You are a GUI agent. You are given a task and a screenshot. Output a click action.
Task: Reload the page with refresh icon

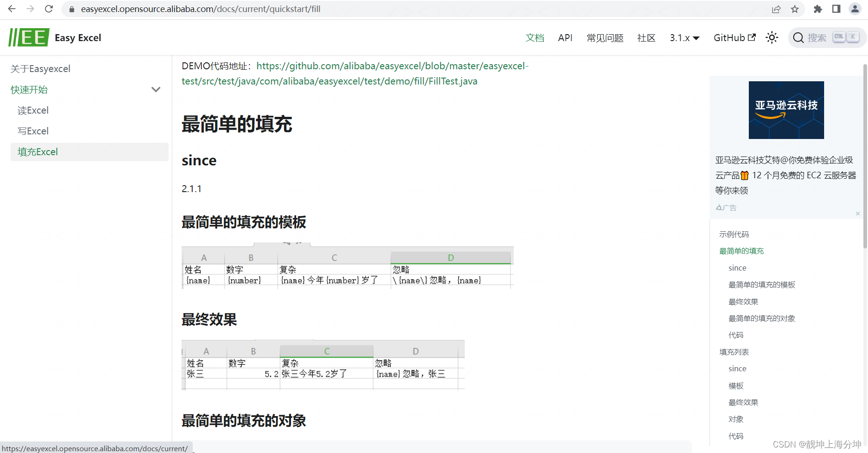click(x=49, y=9)
